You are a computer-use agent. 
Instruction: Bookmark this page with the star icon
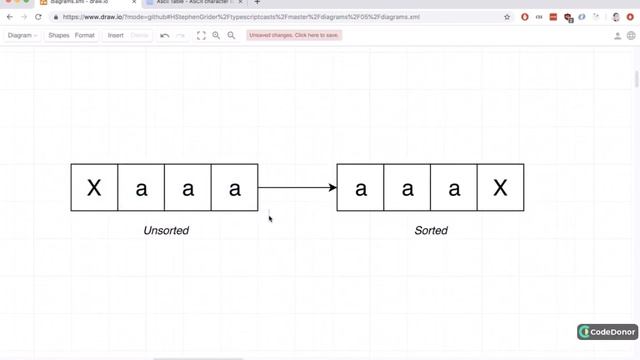507,17
